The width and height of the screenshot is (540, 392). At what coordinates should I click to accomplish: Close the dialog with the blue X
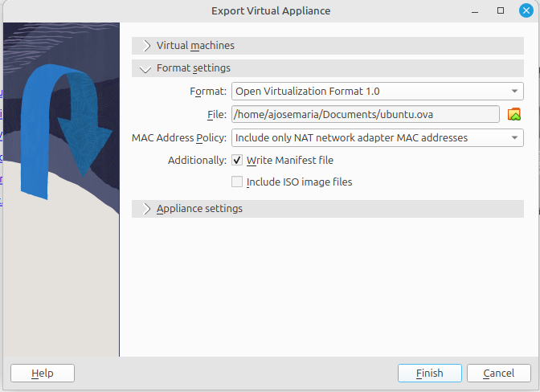[x=526, y=10]
